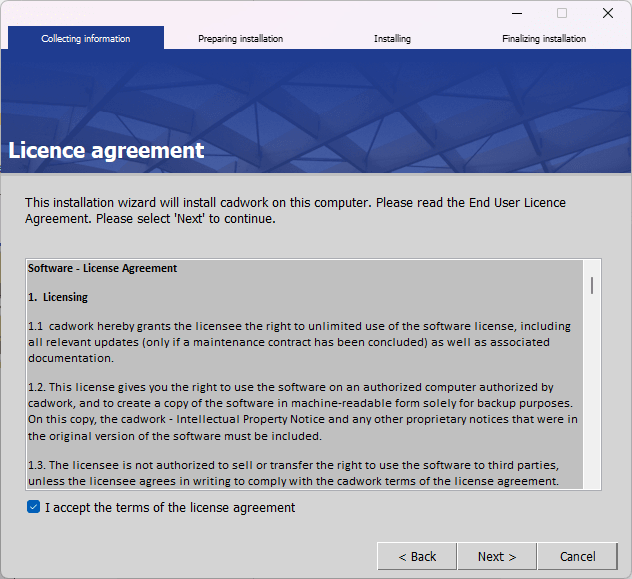Click the installation wizard intro sentence
This screenshot has height=579, width=632.
click(295, 210)
